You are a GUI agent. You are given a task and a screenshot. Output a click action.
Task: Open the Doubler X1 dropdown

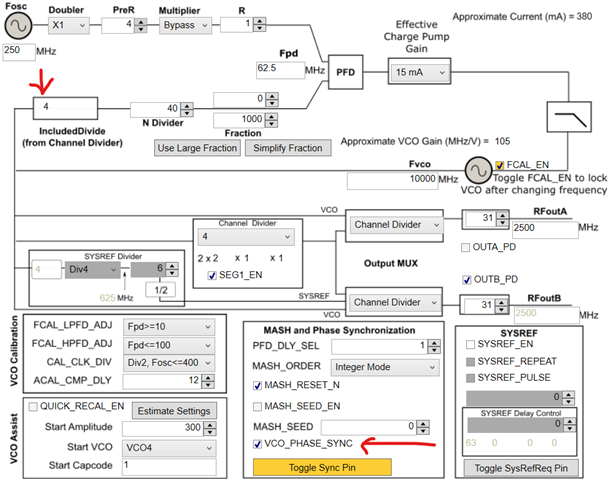69,25
